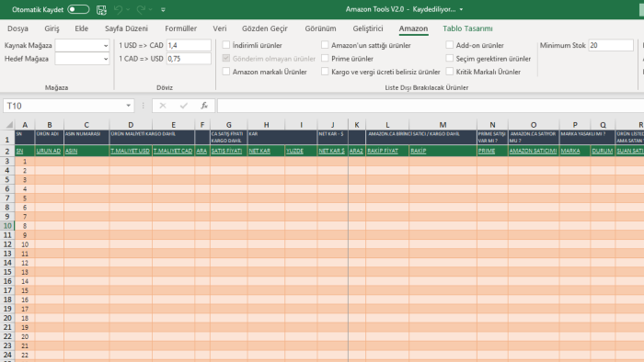Click cell A12 containing 10
Image resolution: width=644 pixels, height=362 pixels.
(25, 244)
